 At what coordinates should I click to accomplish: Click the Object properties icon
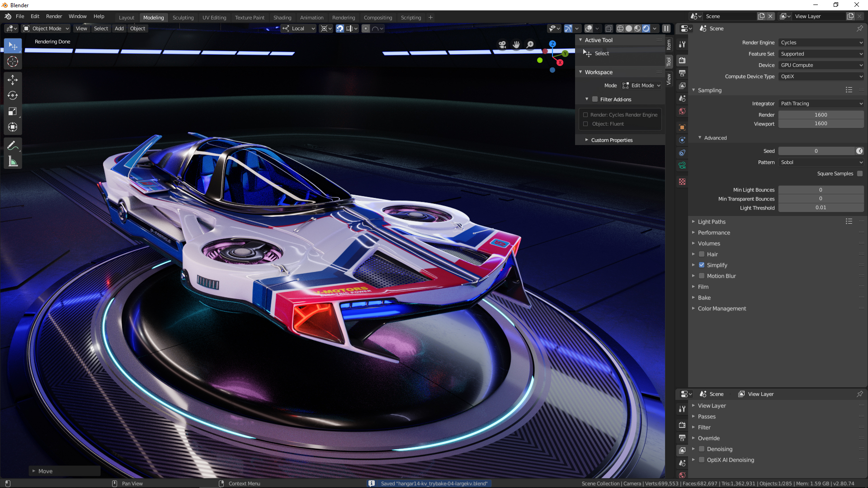pyautogui.click(x=681, y=127)
